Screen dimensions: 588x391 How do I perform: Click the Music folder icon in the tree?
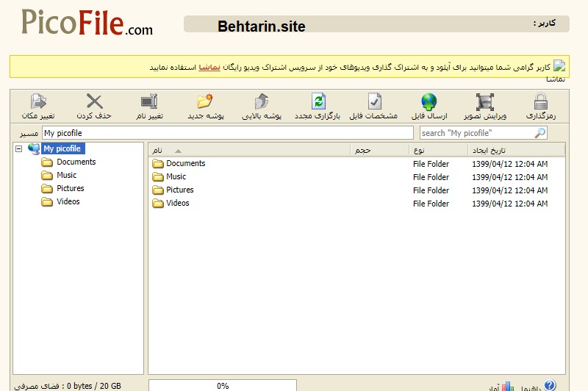(47, 175)
